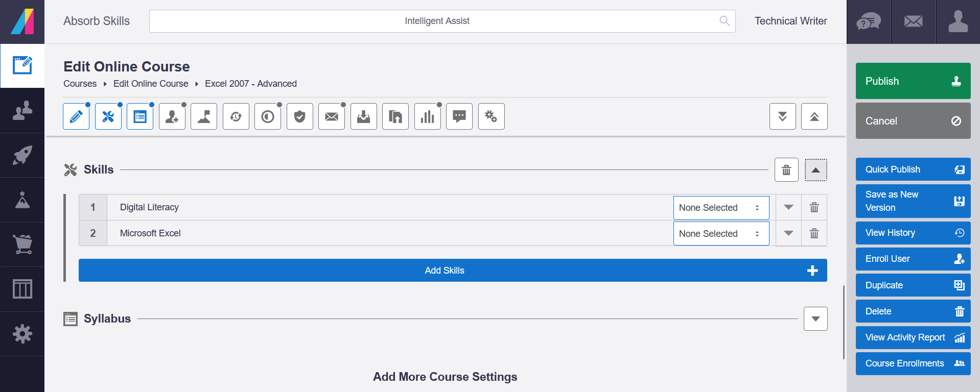Select the pencil General toolbar icon
The image size is (980, 392).
(x=76, y=116)
